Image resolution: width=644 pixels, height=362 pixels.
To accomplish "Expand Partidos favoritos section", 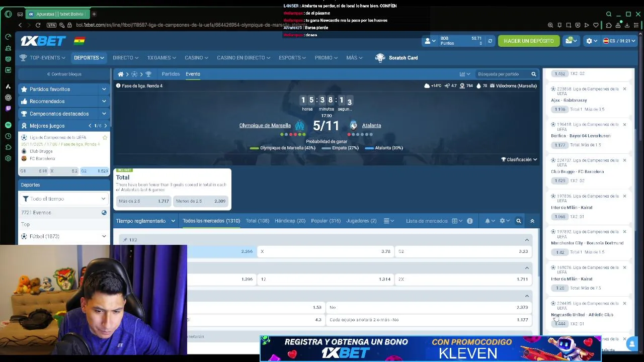I will click(x=64, y=89).
